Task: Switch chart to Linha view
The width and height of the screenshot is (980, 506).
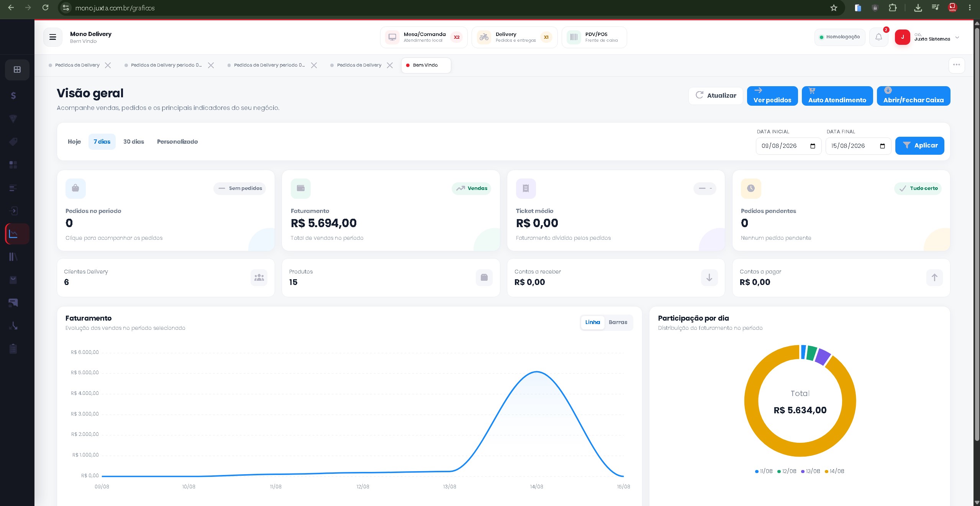Action: pos(593,323)
